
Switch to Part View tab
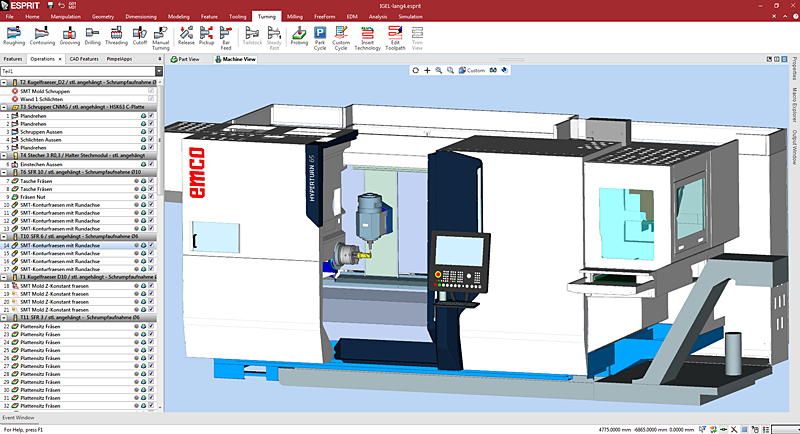pos(185,59)
